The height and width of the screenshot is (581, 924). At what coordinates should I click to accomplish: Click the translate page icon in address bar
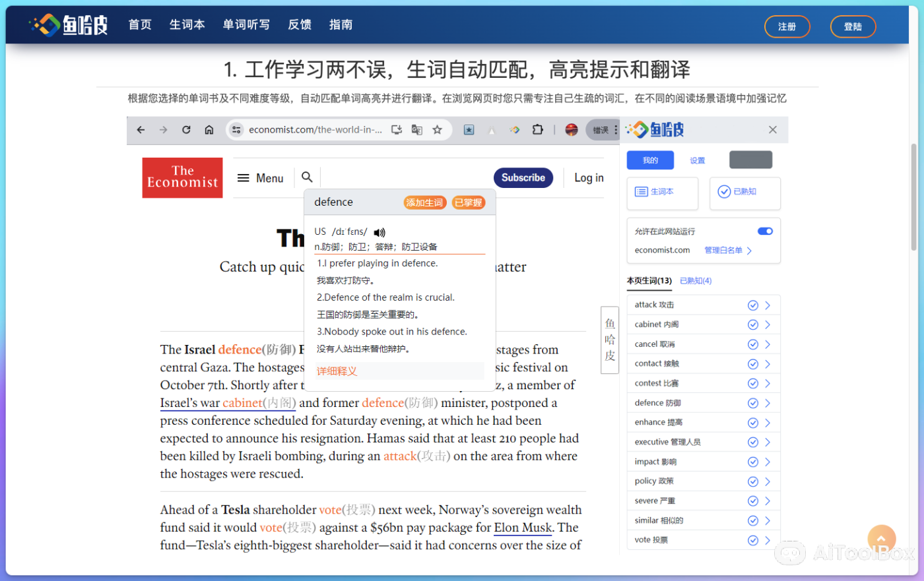tap(417, 130)
